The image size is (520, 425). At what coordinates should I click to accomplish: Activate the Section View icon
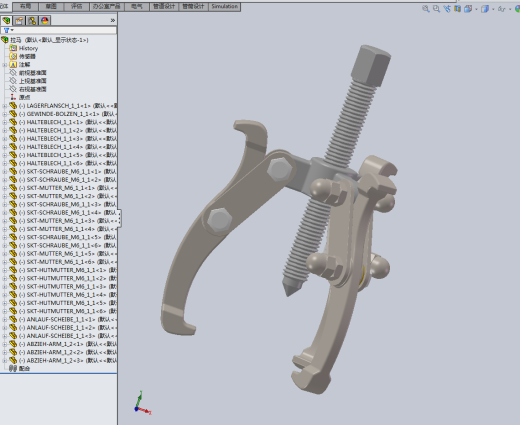[x=457, y=9]
